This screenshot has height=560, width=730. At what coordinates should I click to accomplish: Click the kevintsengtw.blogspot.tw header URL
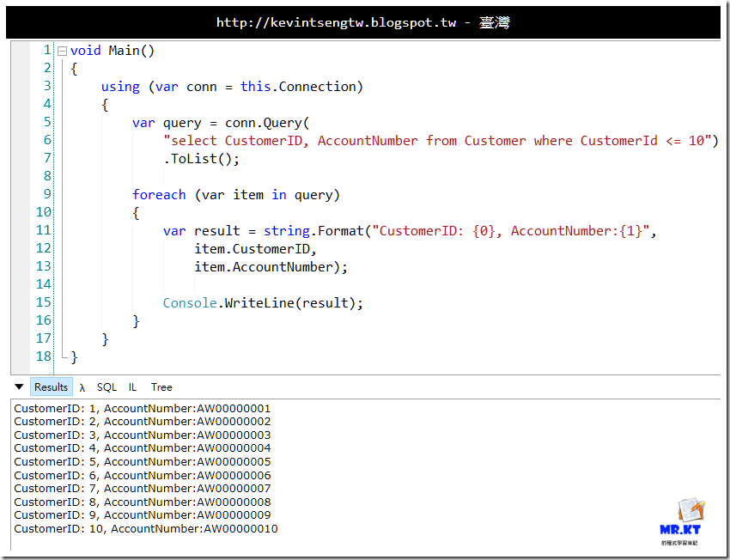coord(336,22)
